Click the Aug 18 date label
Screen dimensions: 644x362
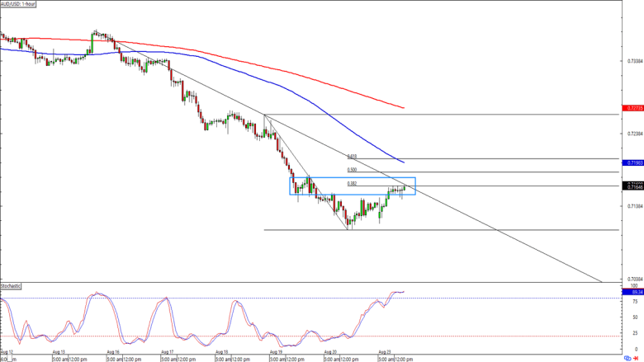tap(222, 352)
